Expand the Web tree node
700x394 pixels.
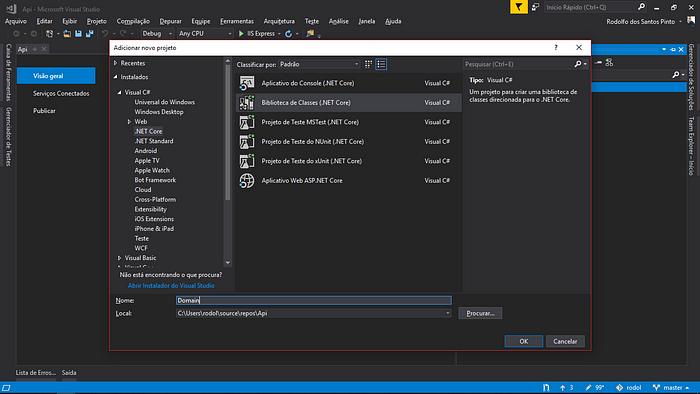(129, 121)
